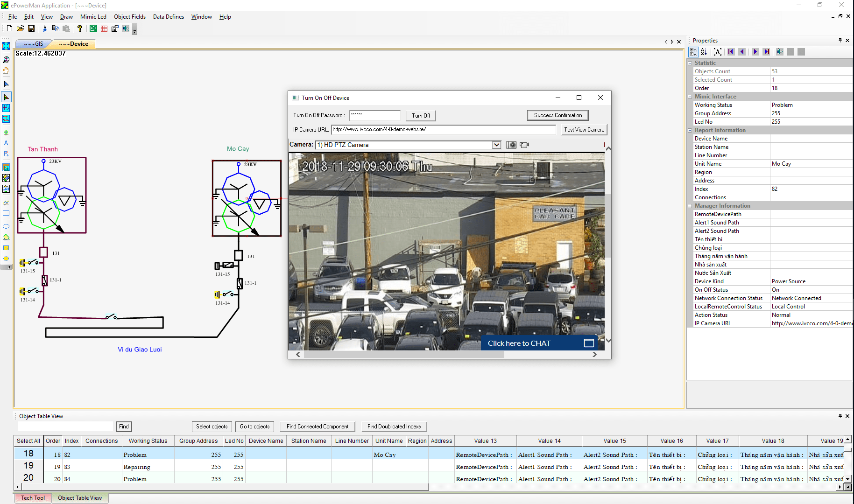The width and height of the screenshot is (854, 504).
Task: Open the Camera selection dropdown
Action: tap(496, 145)
